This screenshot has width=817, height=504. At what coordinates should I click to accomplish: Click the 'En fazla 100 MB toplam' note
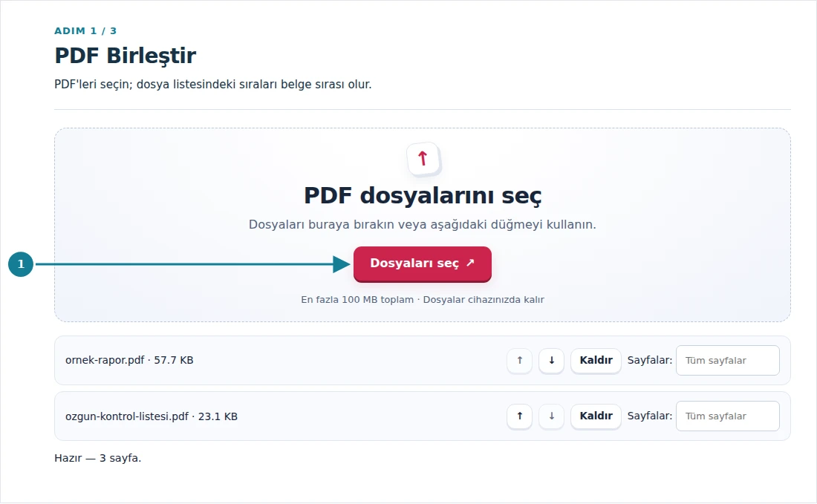(357, 300)
